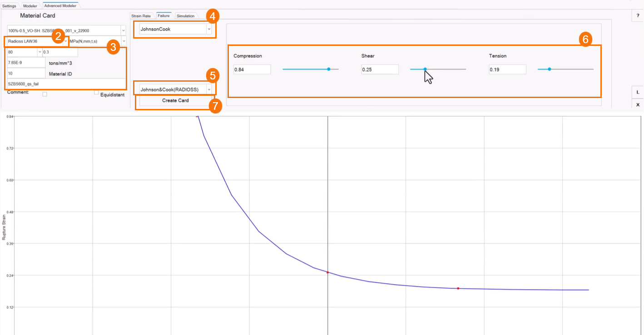
Task: Click the Compression value field showing 0.84
Action: (x=252, y=69)
